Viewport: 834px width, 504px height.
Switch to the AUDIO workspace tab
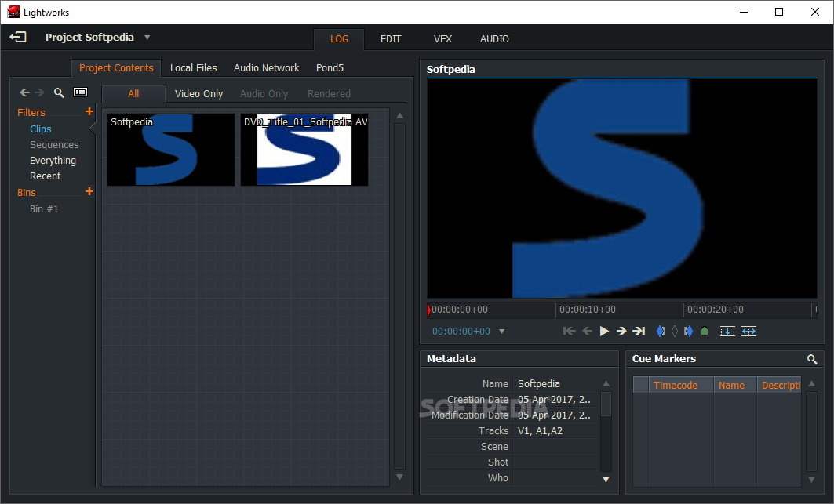494,39
